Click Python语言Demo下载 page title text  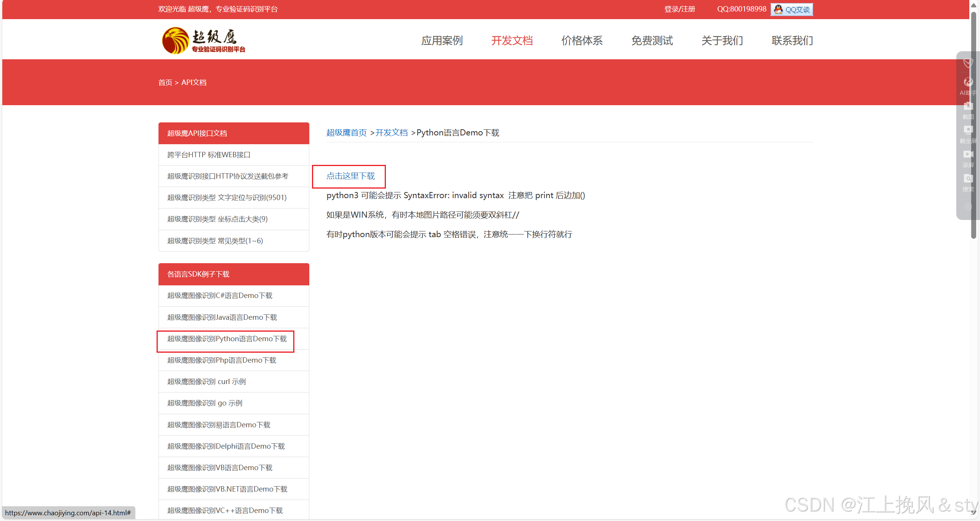pos(458,133)
